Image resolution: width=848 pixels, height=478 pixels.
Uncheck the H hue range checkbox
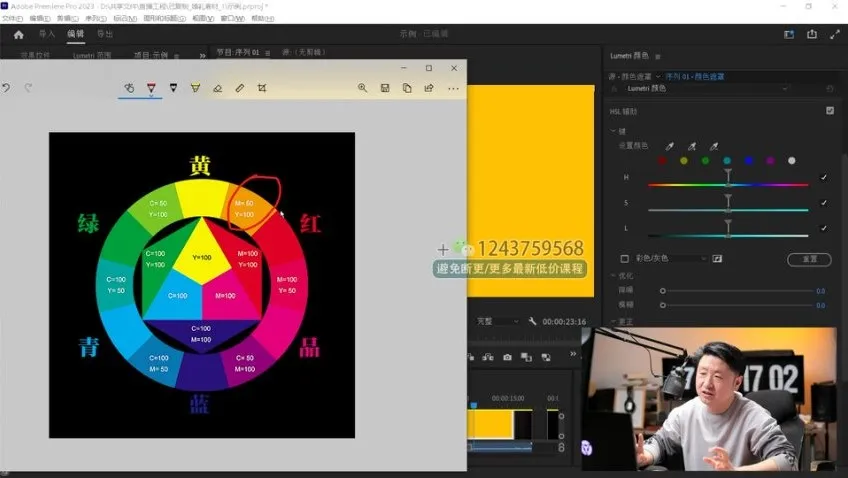tap(823, 177)
